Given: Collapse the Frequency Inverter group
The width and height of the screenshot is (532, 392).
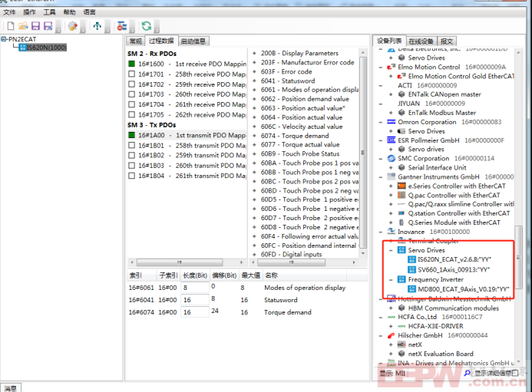Looking at the screenshot, I should pos(391,280).
